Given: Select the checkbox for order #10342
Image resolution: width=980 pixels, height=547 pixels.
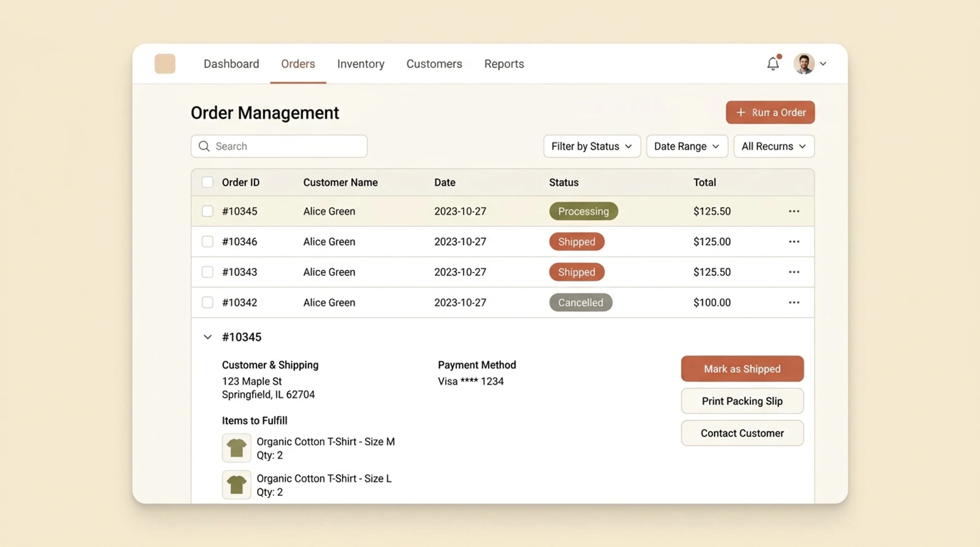Looking at the screenshot, I should (x=207, y=302).
